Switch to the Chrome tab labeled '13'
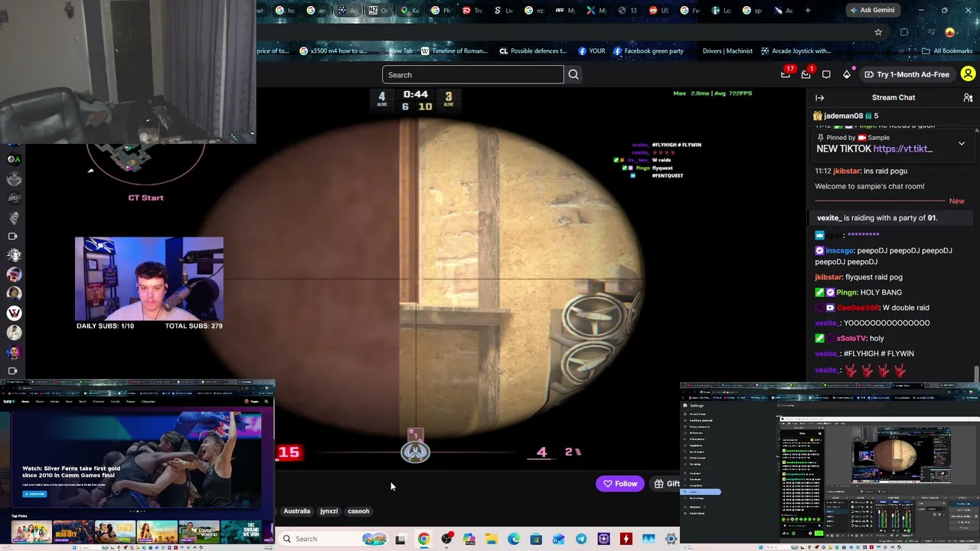 click(x=629, y=10)
